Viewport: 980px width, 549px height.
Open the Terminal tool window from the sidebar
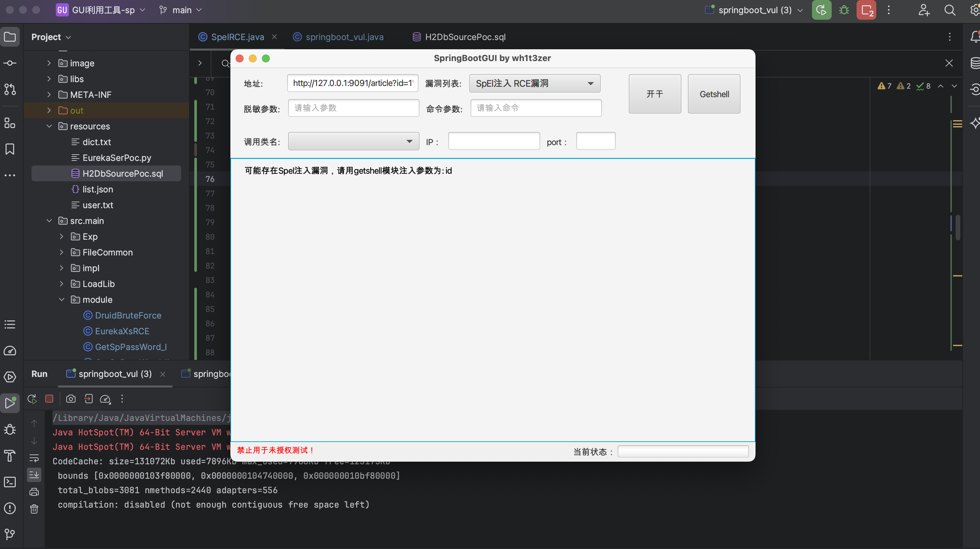[10, 482]
